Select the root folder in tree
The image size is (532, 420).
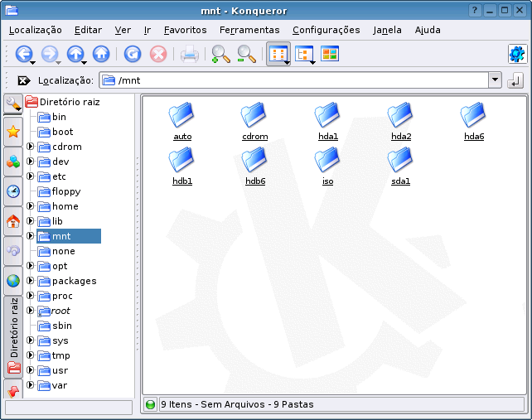(x=54, y=311)
